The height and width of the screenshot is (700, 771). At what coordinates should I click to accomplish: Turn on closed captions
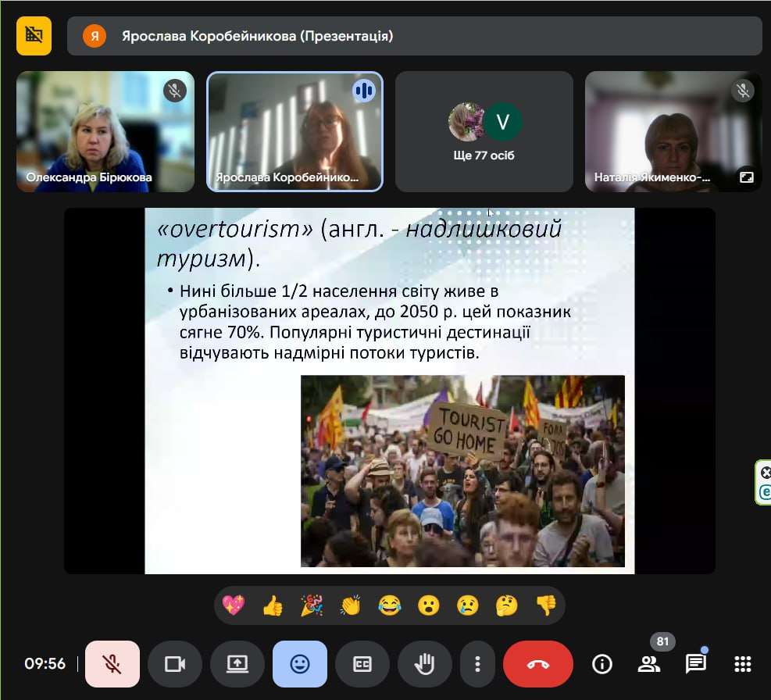tap(362, 664)
